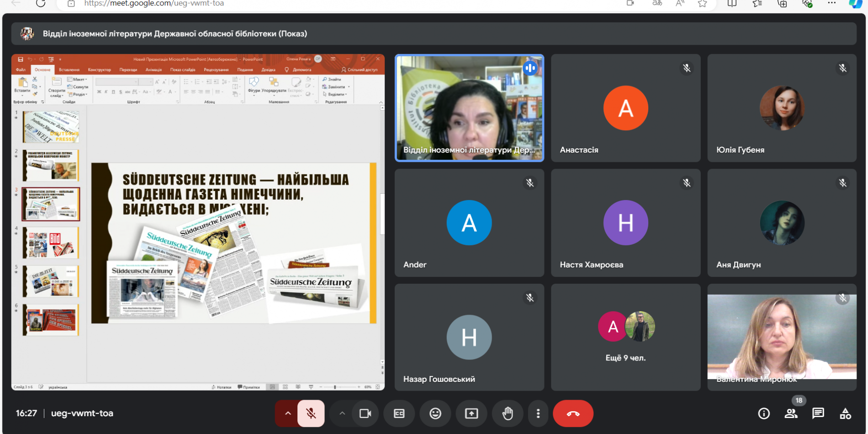Select slide 1 thumbnail in the slide panel
The height and width of the screenshot is (434, 868).
(x=51, y=127)
